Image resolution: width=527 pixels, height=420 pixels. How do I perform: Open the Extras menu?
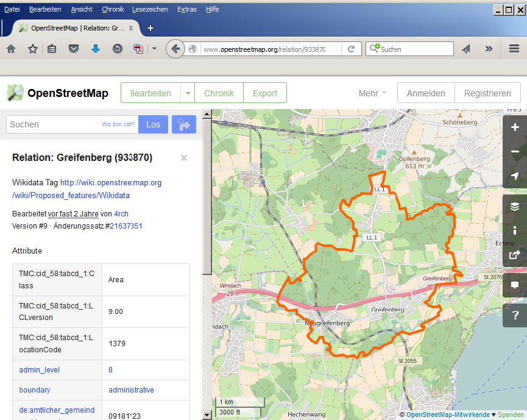point(187,9)
